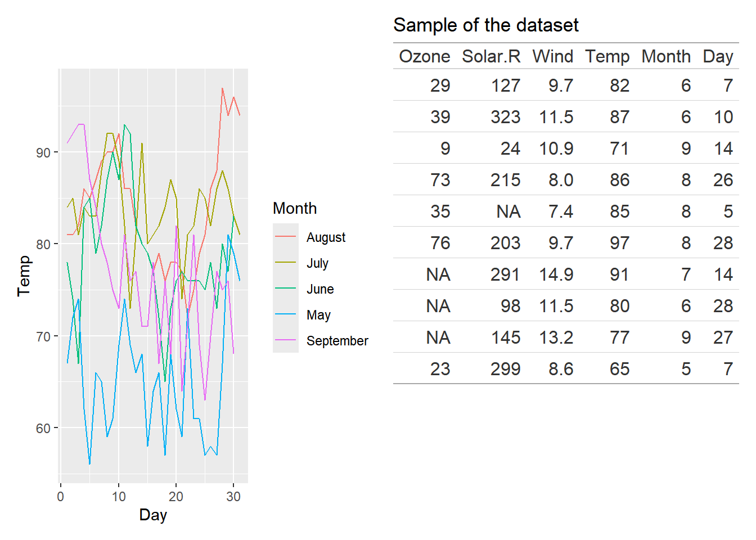Select the September legend text label
Viewport: 756px width, 540px height.
click(337, 341)
